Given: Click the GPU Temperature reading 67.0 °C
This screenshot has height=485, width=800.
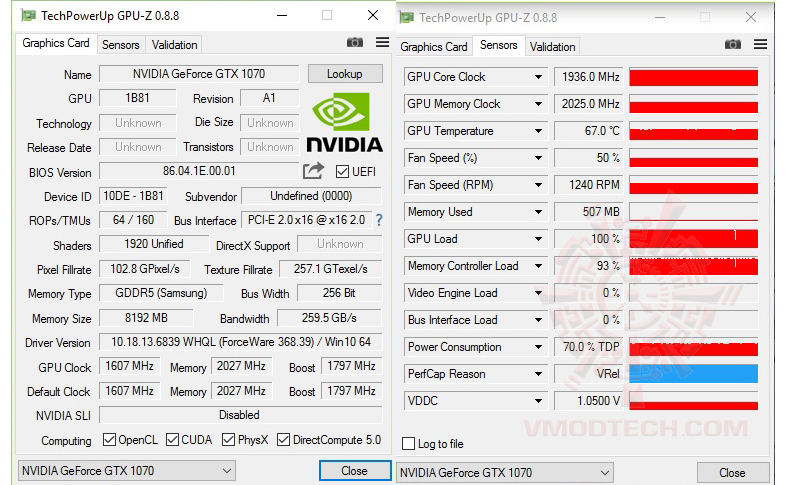Looking at the screenshot, I should coord(590,131).
